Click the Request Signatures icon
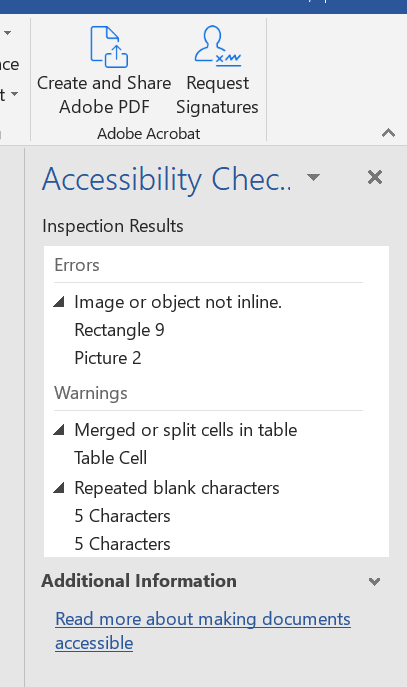The width and height of the screenshot is (407, 687). pyautogui.click(x=218, y=46)
